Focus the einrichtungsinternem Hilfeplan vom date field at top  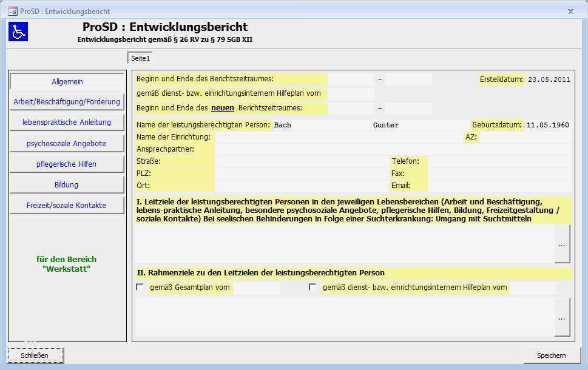pos(351,94)
